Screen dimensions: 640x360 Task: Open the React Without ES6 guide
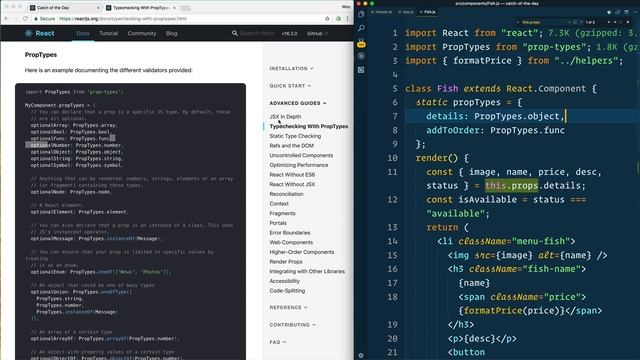(x=292, y=175)
